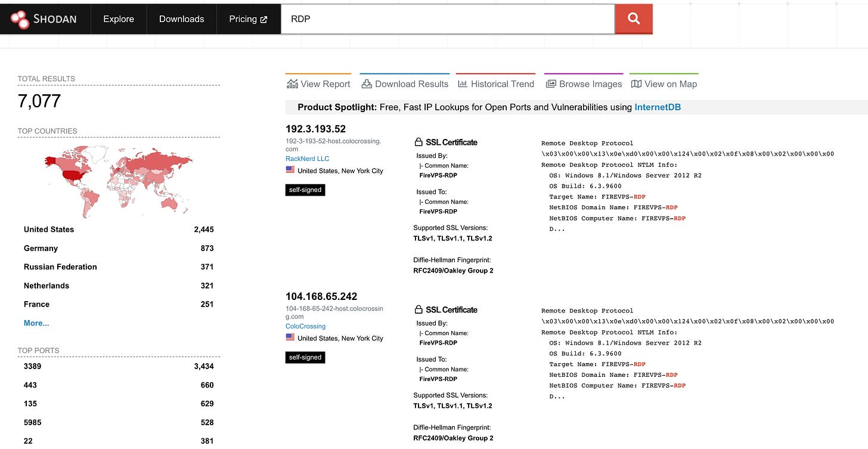868x449 pixels.
Task: Click the SHODAN wordmark
Action: (55, 19)
